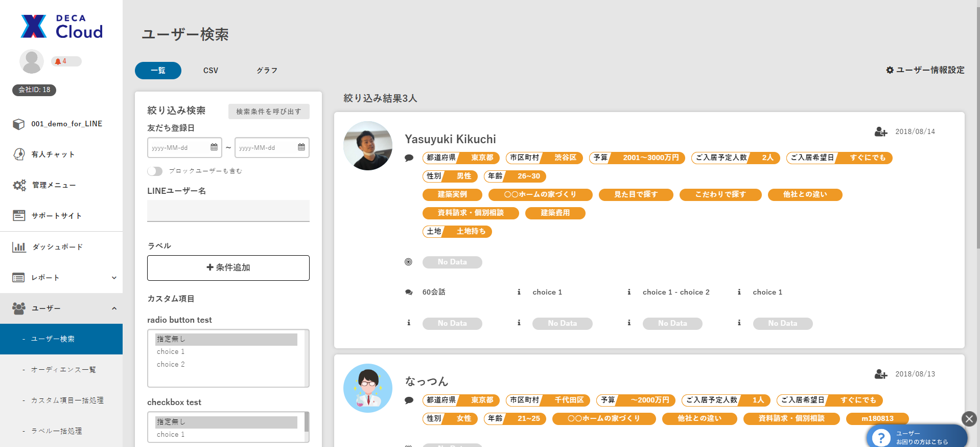Viewport: 980px width, 447px height.
Task: Open ラベル一括処理 submenu item
Action: pos(61,431)
